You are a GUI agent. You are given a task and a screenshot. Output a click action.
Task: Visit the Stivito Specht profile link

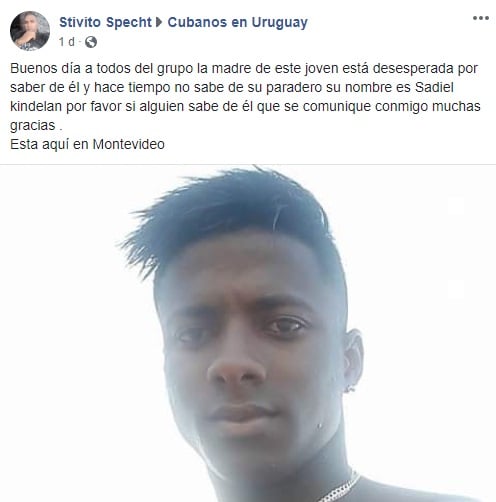click(105, 22)
